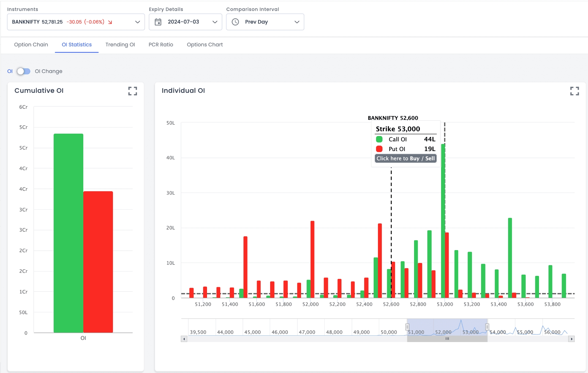Go to the Options Chart tab
This screenshot has width=588, height=373.
(205, 44)
